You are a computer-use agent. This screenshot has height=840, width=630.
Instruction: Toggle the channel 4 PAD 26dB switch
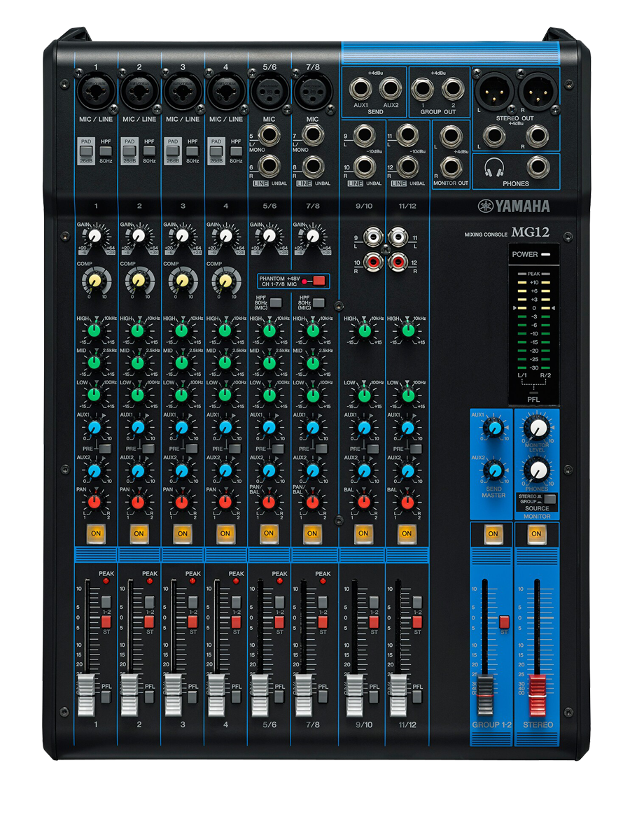pos(216,151)
